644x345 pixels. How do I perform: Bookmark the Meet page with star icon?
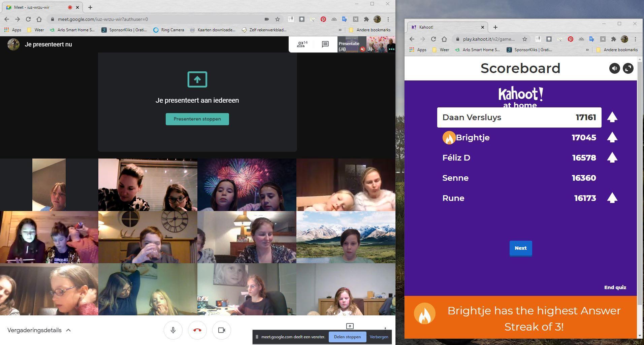(x=278, y=19)
